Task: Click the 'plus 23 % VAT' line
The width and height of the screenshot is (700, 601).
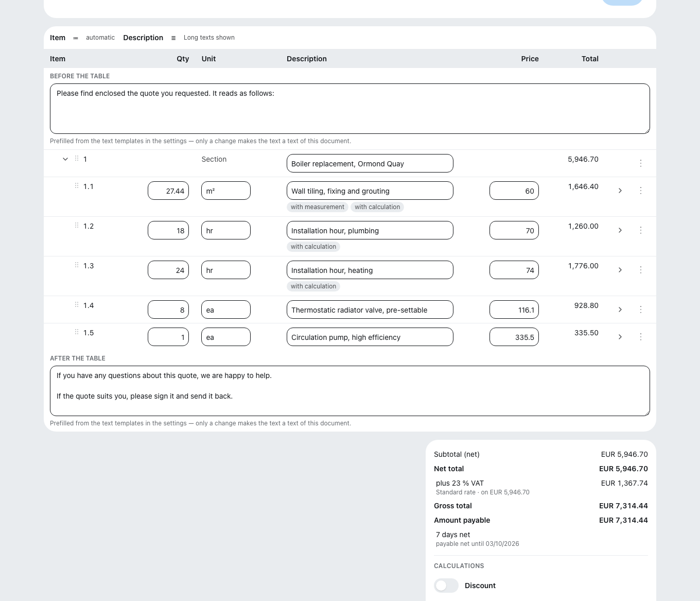Action: coord(460,483)
